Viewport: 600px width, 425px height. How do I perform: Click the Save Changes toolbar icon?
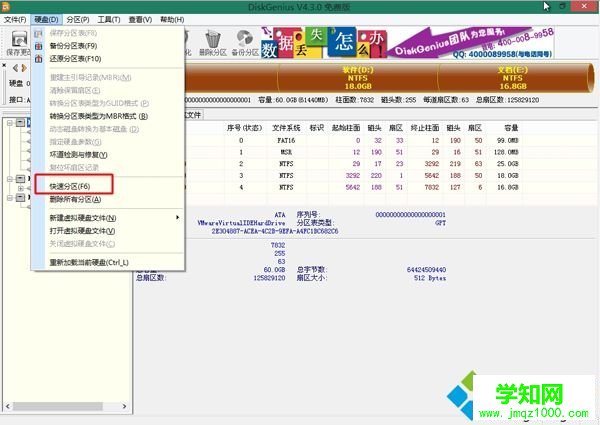click(x=19, y=39)
